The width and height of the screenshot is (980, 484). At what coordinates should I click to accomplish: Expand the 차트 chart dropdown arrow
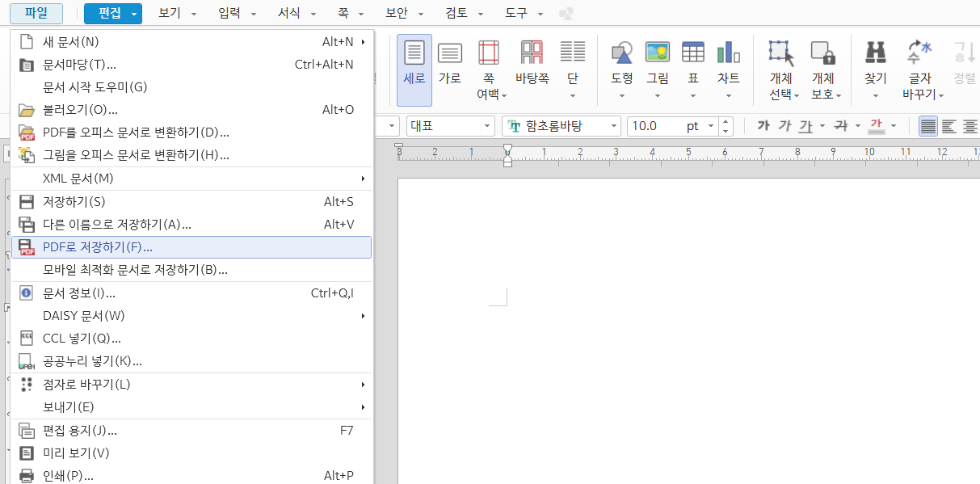(x=729, y=95)
